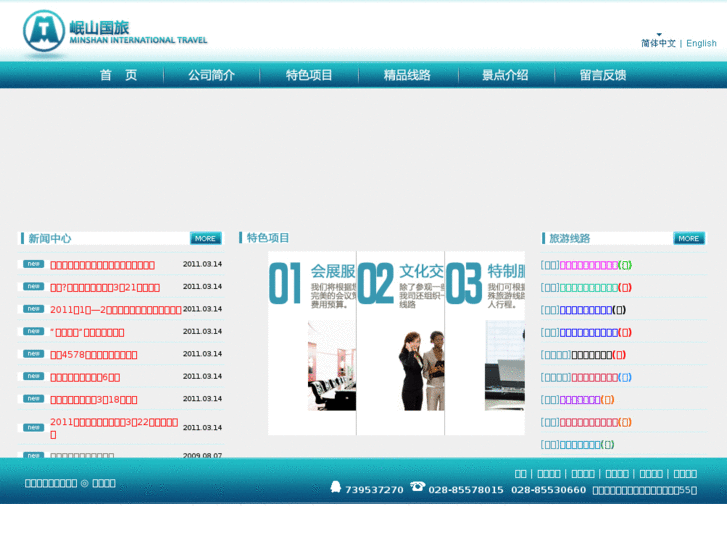Open news item containing '4578'
727x545 pixels.
point(94,355)
